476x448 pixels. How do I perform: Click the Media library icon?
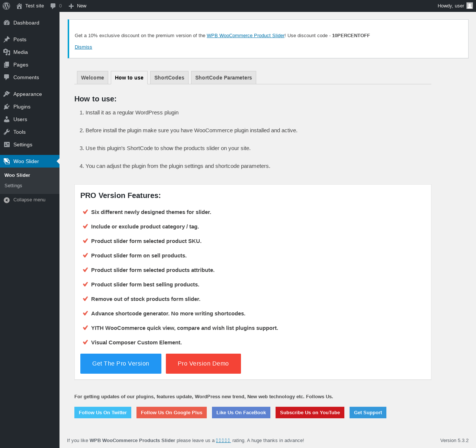pyautogui.click(x=7, y=52)
